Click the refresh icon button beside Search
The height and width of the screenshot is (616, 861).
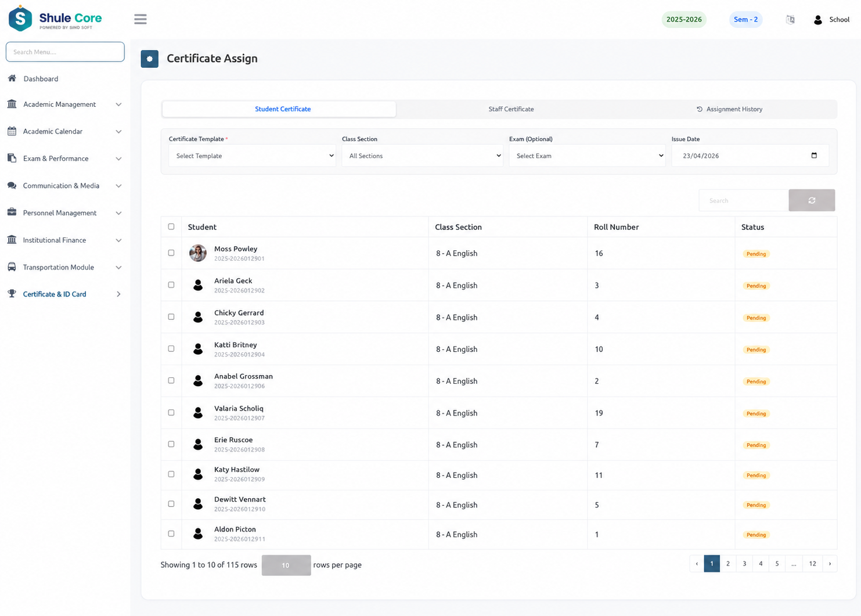(x=812, y=200)
